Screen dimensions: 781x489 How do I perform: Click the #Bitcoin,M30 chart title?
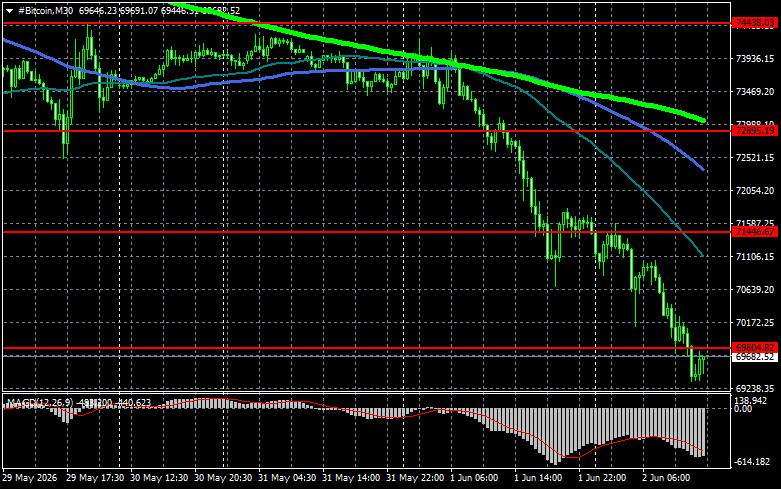point(45,10)
